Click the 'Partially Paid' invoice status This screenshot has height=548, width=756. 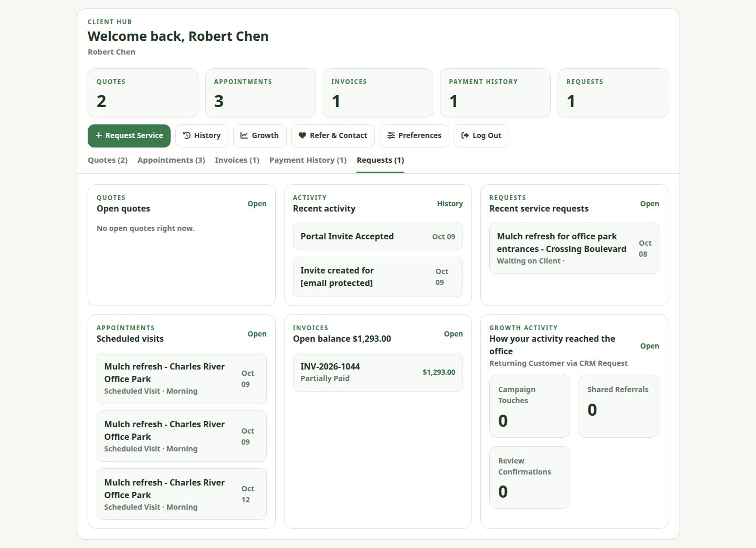[x=325, y=378]
